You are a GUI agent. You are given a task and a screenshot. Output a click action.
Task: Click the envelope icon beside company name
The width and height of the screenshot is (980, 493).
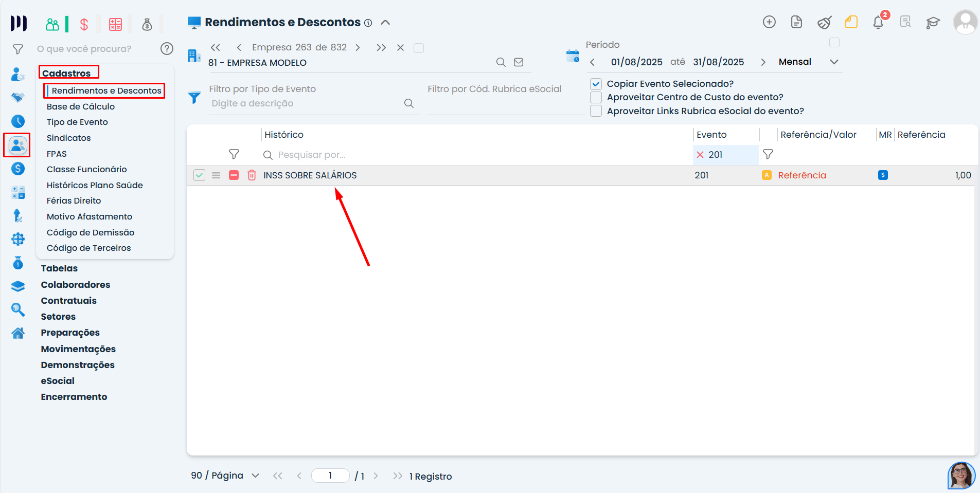click(x=519, y=62)
